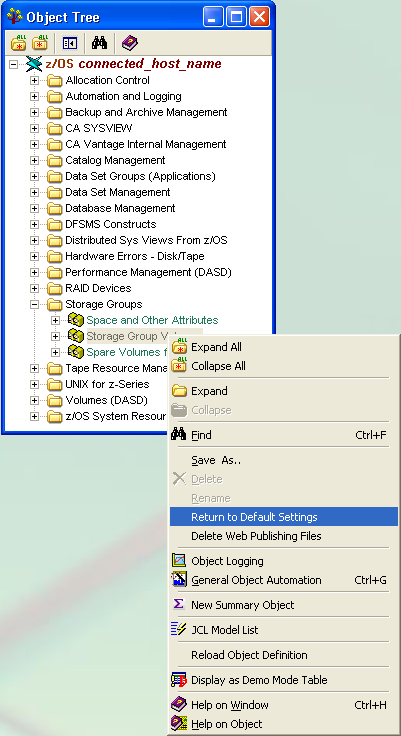The image size is (401, 736).
Task: Click the Help on Object menu icon
Action: 179,724
